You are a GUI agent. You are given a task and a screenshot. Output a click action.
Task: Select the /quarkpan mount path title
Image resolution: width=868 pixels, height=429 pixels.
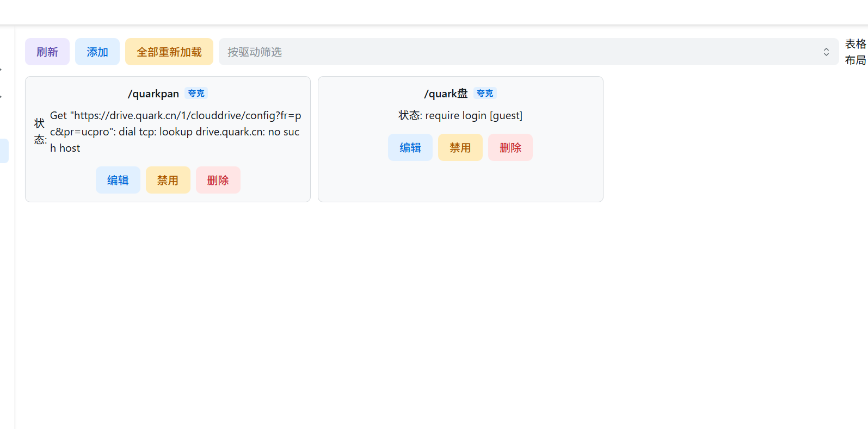(153, 94)
